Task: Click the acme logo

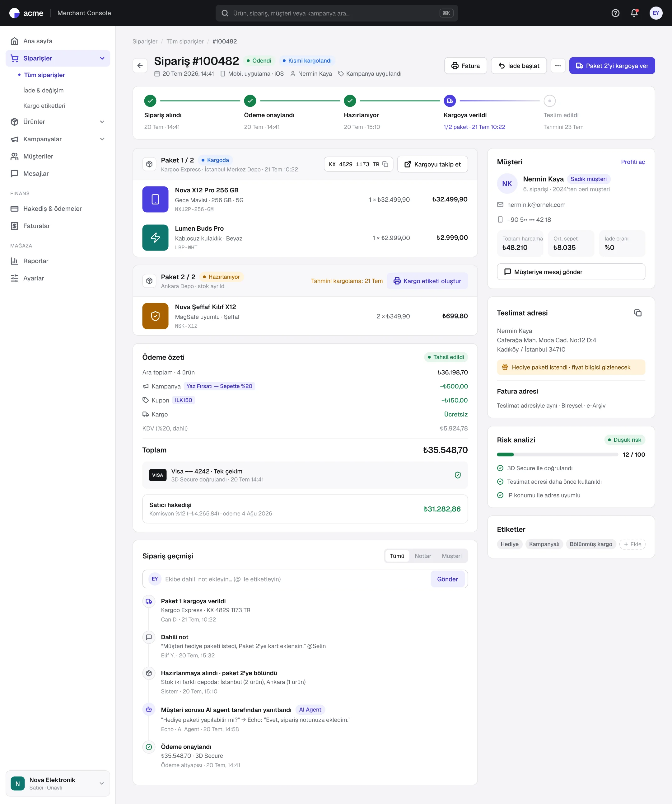Action: pyautogui.click(x=26, y=13)
